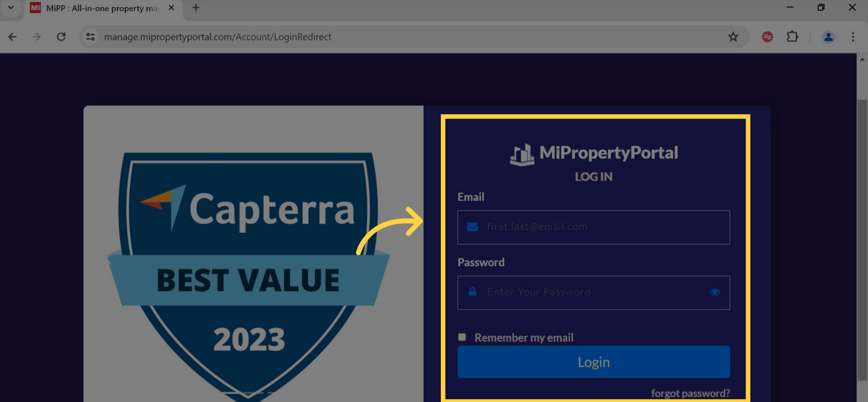Open the red extension icon in toolbar
The height and width of the screenshot is (402, 868).
[x=767, y=37]
